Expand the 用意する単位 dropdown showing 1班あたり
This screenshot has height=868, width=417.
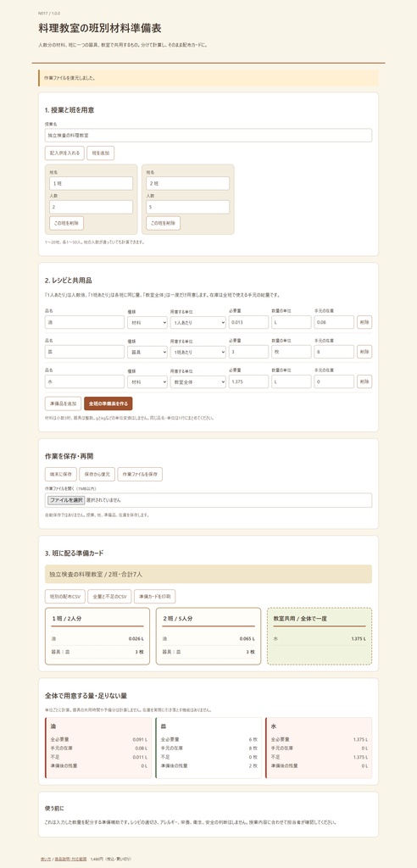pos(197,352)
